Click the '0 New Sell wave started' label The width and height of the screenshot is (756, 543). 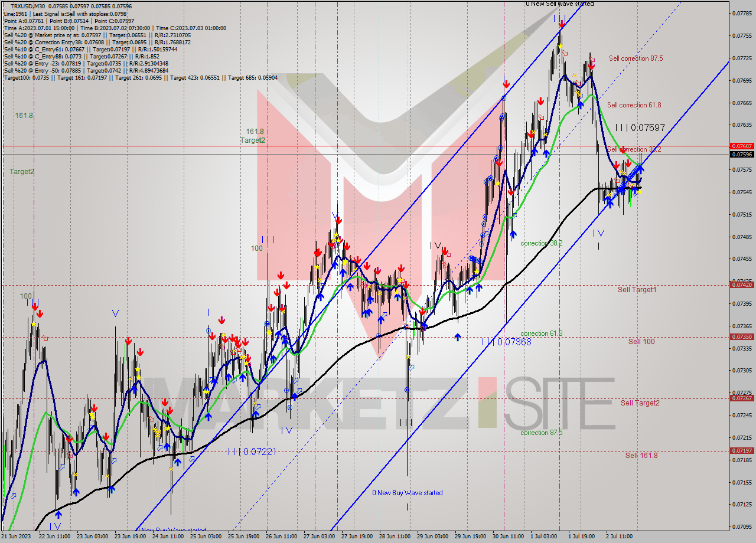coord(560,4)
